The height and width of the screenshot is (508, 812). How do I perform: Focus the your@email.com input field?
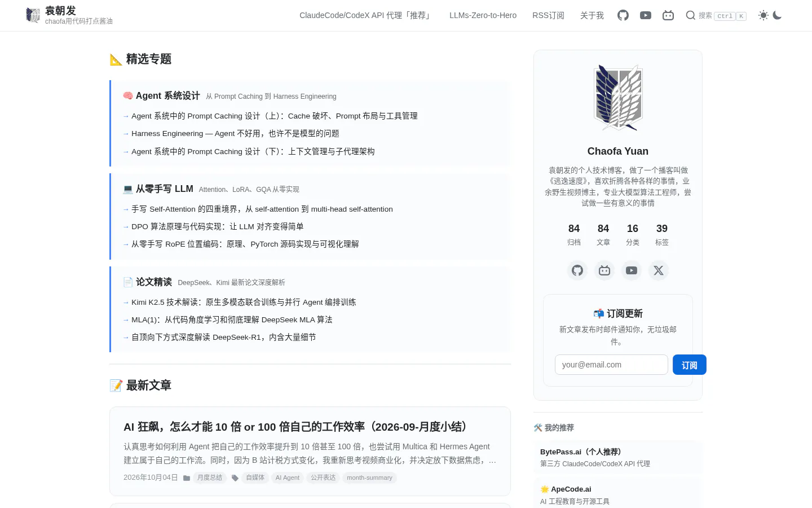pos(611,365)
